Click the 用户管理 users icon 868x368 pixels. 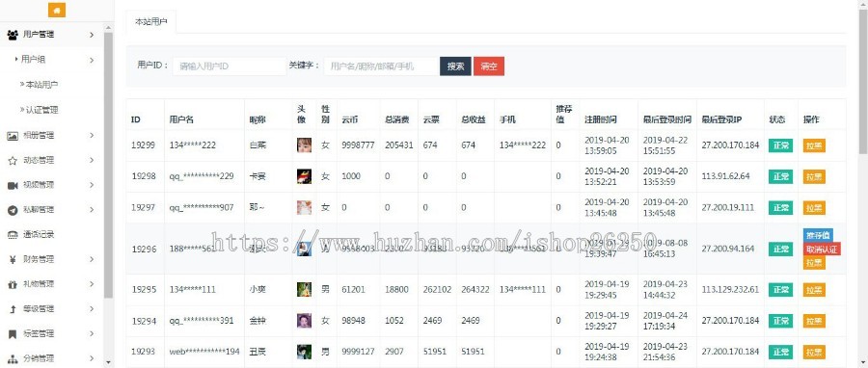(x=13, y=35)
